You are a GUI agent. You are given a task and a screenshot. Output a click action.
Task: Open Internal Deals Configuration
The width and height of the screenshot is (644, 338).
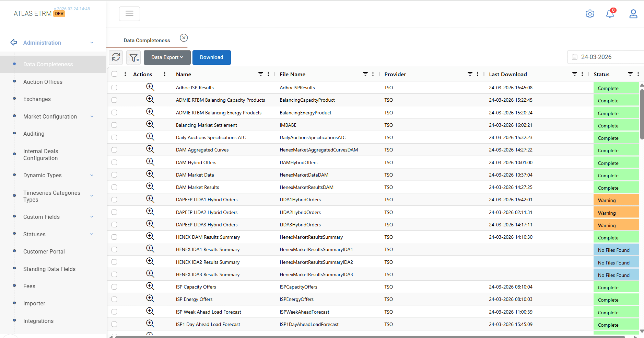pyautogui.click(x=41, y=155)
